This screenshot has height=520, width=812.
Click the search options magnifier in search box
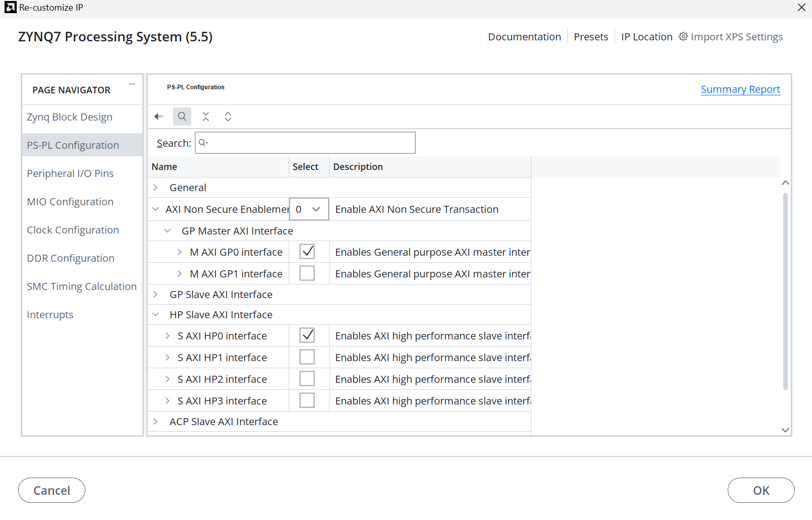(203, 143)
